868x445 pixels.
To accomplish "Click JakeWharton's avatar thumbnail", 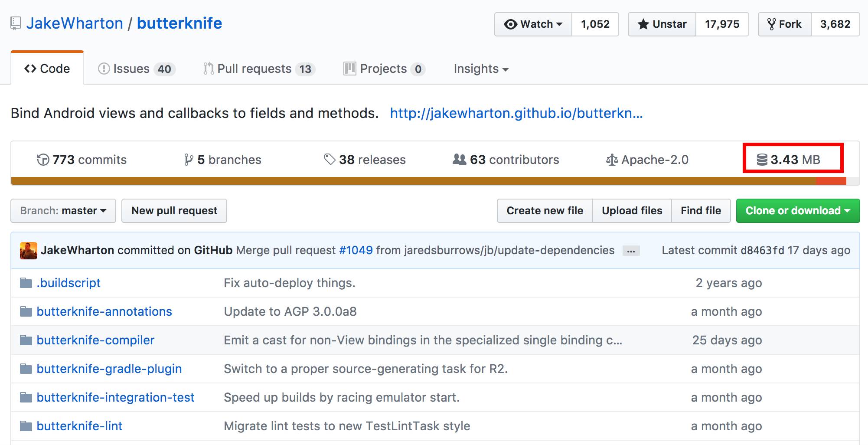I will tap(29, 251).
